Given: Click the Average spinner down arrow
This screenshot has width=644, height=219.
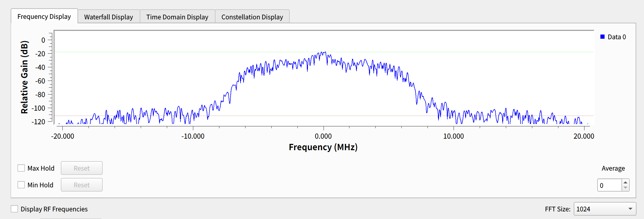Looking at the screenshot, I should (625, 188).
